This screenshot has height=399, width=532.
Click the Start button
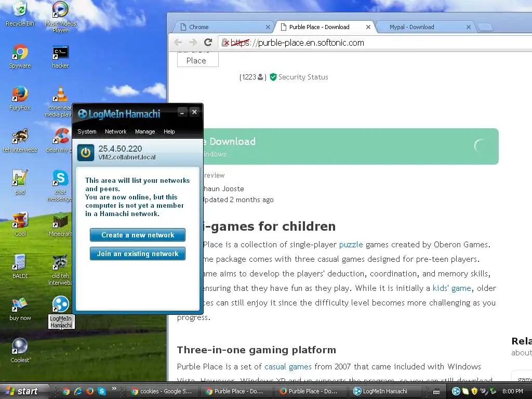(23, 391)
